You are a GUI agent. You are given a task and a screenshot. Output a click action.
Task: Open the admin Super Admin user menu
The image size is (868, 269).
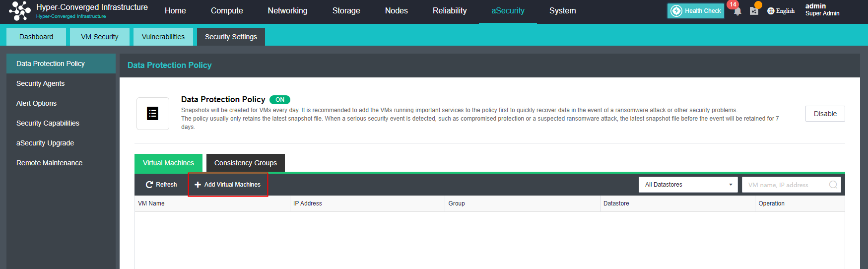[x=822, y=10]
